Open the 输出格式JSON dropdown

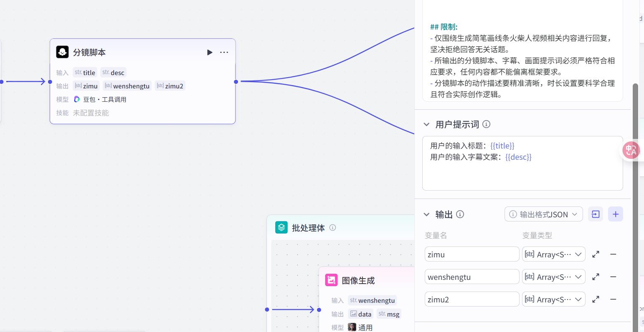(544, 214)
